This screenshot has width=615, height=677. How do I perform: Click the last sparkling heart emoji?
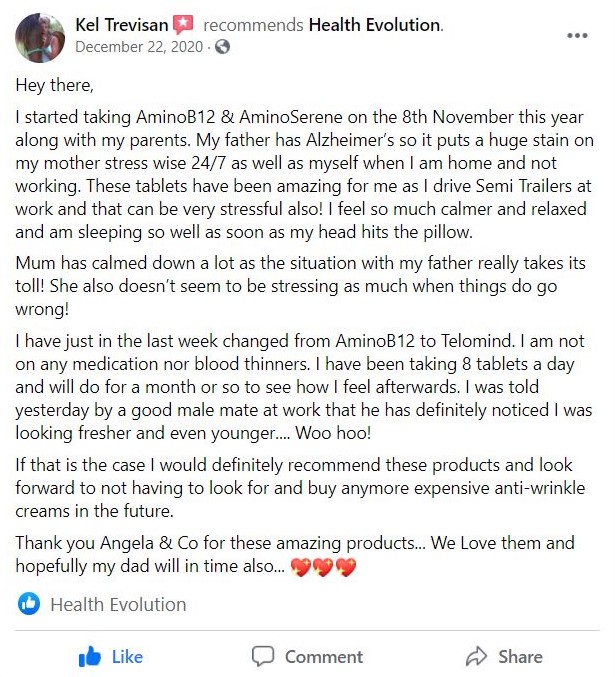(346, 567)
